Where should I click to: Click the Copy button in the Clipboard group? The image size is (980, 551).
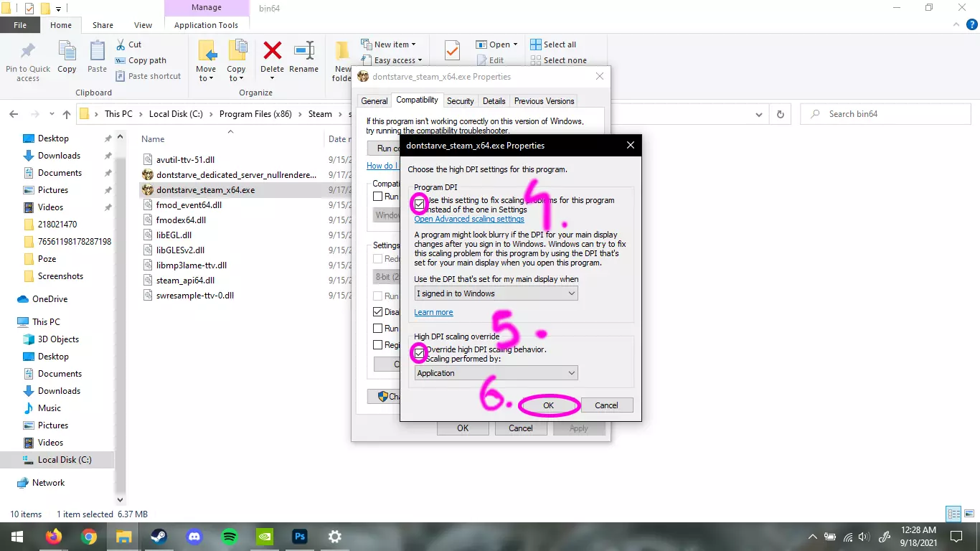pyautogui.click(x=67, y=57)
